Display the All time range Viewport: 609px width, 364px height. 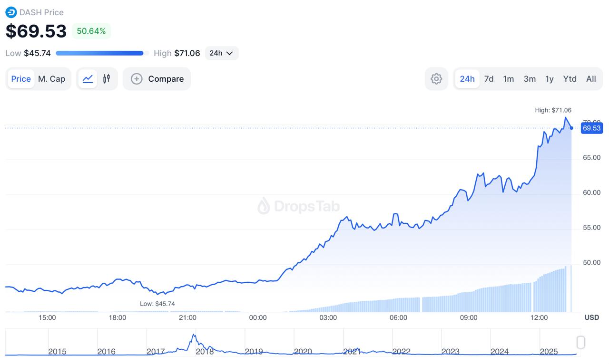(591, 79)
